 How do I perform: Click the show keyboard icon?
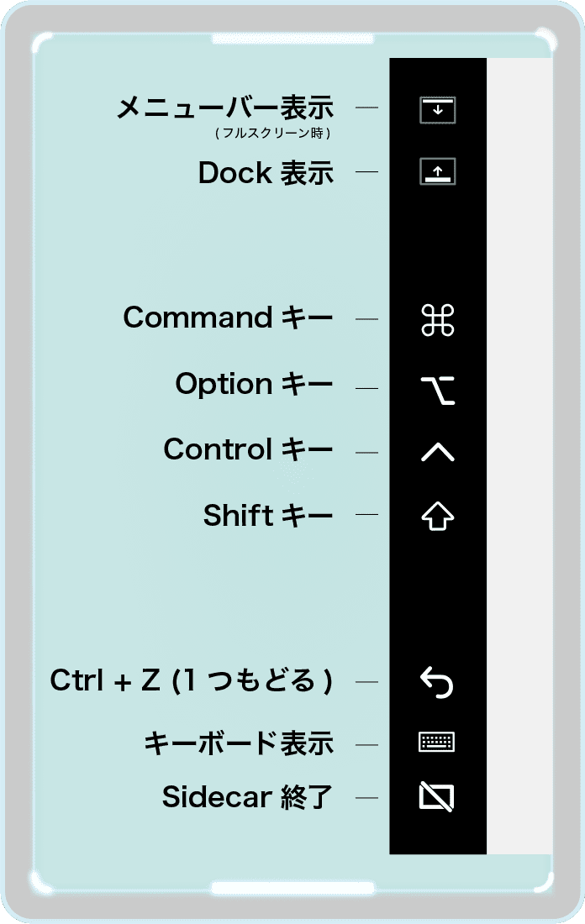pos(436,742)
